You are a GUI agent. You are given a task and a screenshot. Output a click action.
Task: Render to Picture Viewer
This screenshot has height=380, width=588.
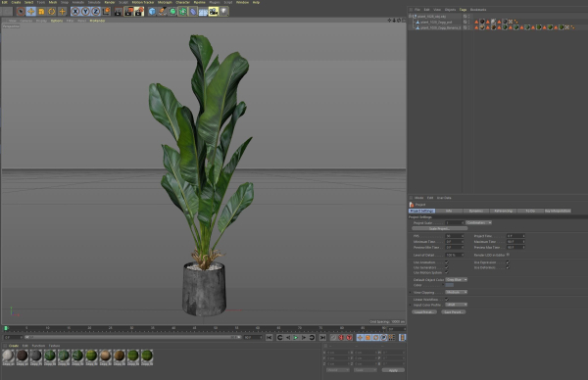(128, 12)
